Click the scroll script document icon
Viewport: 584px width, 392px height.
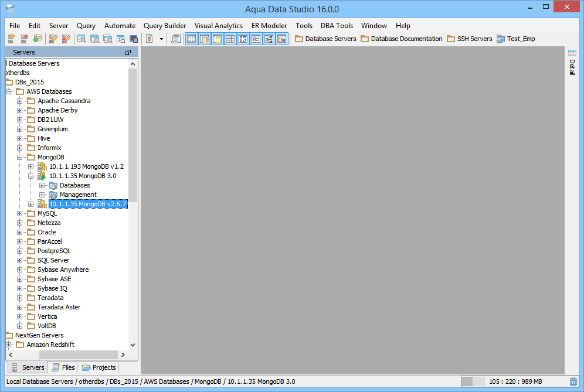tap(176, 38)
